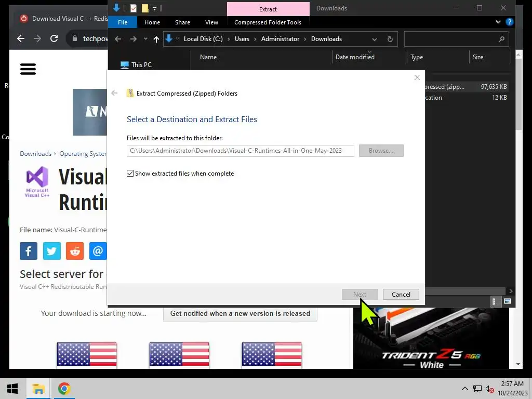Image resolution: width=532 pixels, height=399 pixels.
Task: Share page on Reddit
Action: click(75, 251)
